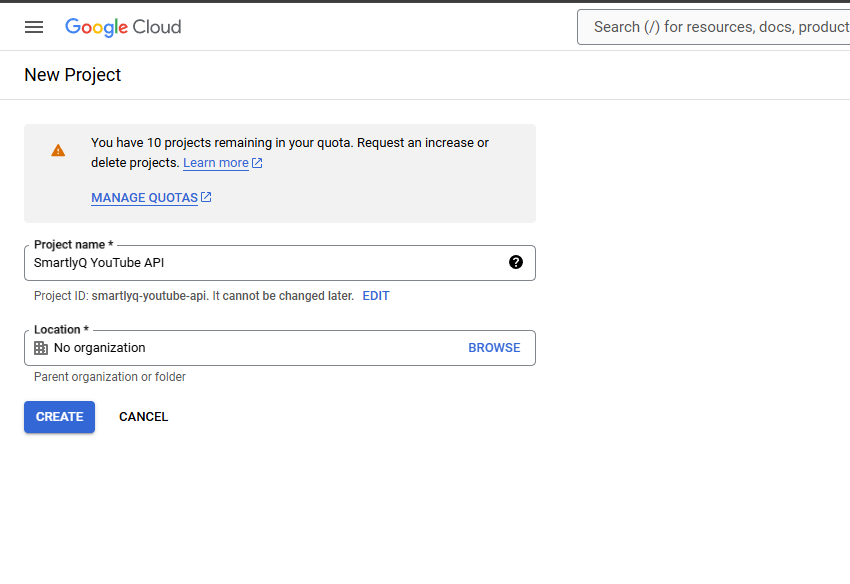
Task: Click the New Project page heading
Action: coord(73,75)
